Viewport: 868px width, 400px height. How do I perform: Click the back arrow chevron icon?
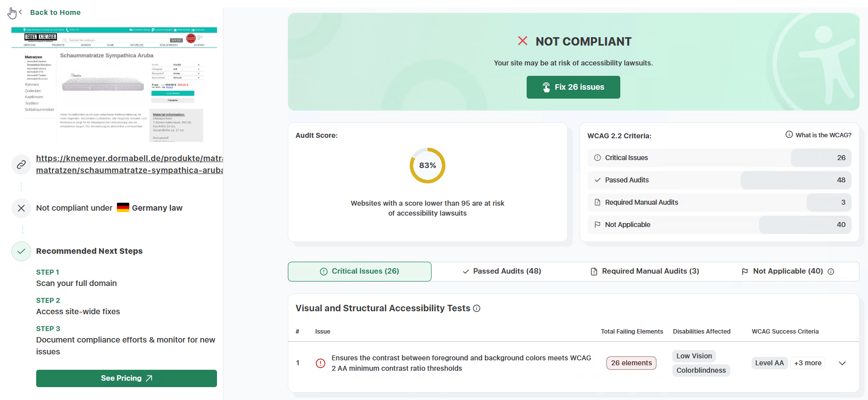point(20,12)
